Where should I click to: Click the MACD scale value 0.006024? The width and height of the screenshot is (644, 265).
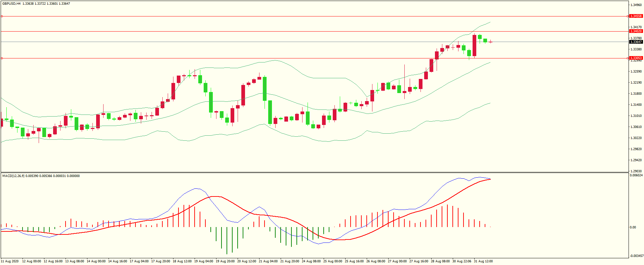636,175
